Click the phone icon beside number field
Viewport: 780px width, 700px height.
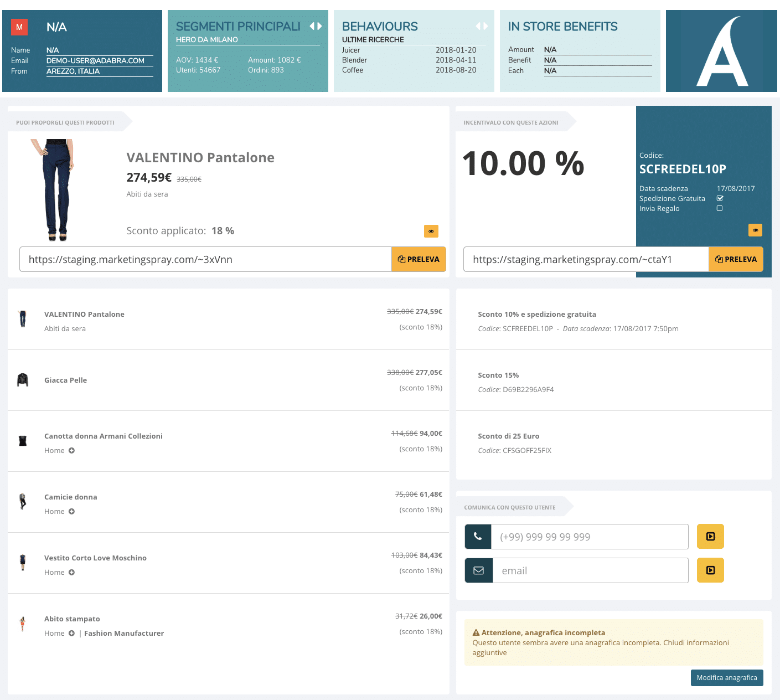click(478, 537)
